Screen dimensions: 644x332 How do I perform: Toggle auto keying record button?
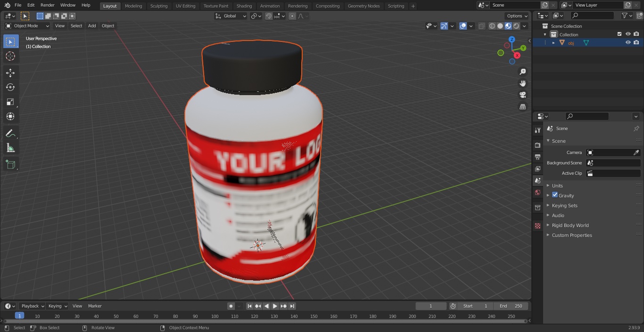(x=231, y=306)
